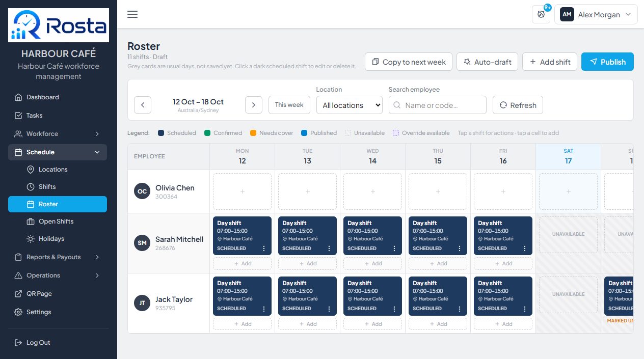The image size is (644, 359).
Task: Select Jack Taylor's JT avatar
Action: click(142, 303)
